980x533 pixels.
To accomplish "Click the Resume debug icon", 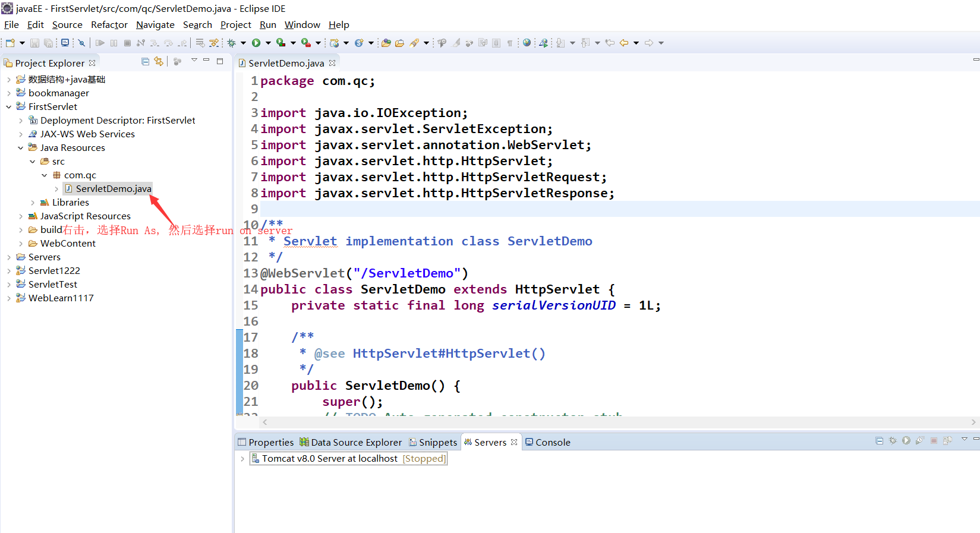I will click(x=100, y=43).
